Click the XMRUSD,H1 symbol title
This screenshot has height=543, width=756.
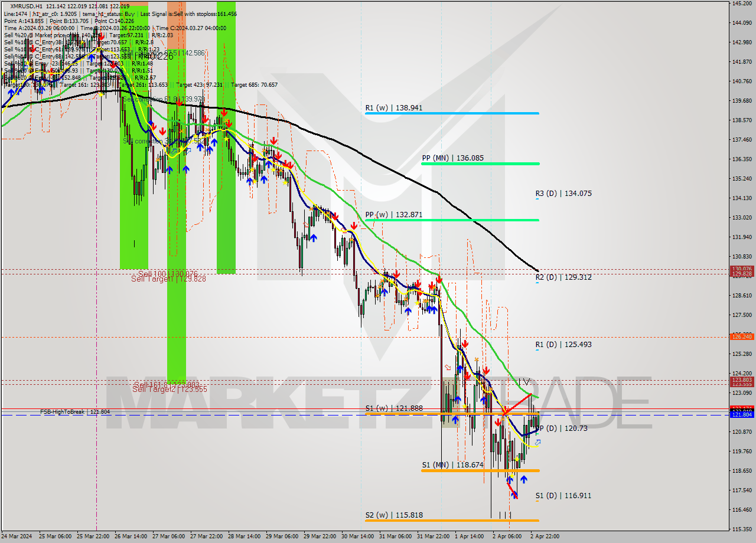(x=27, y=6)
